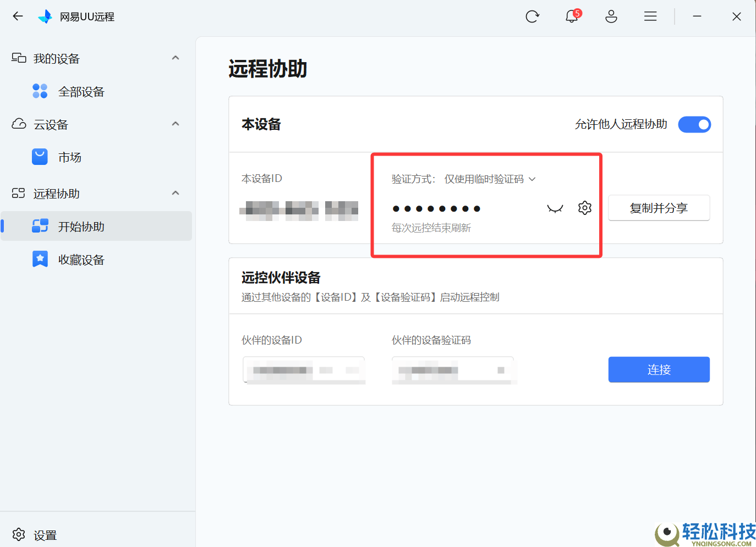Minimize the 网易UU远程 window
Screen dimensions: 756x547
pos(697,16)
